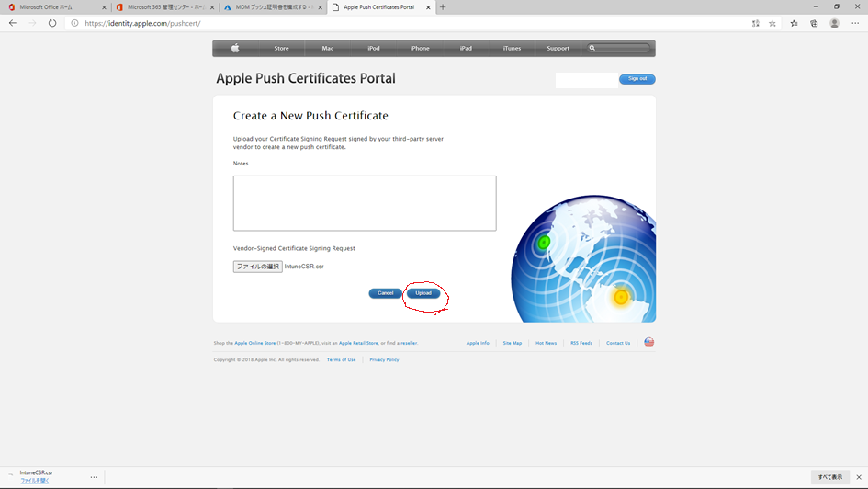Open Mac in Apple navigation
The image size is (868, 489).
pyautogui.click(x=327, y=48)
